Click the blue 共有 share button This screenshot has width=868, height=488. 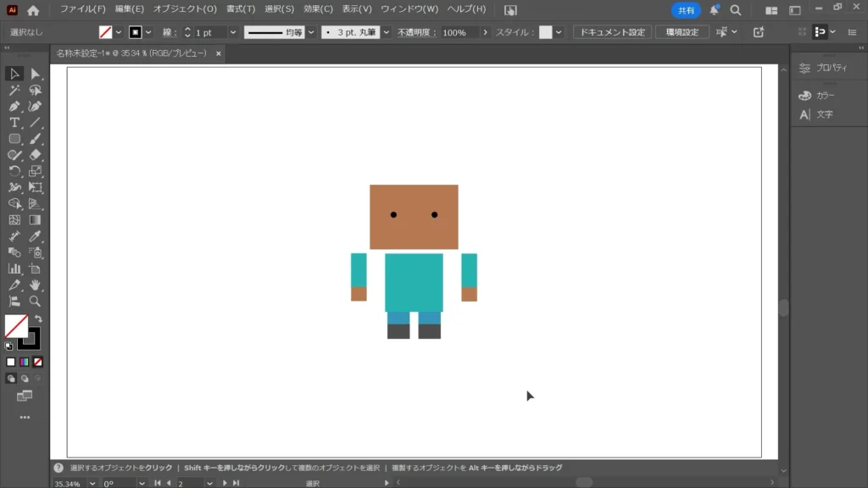coord(686,10)
